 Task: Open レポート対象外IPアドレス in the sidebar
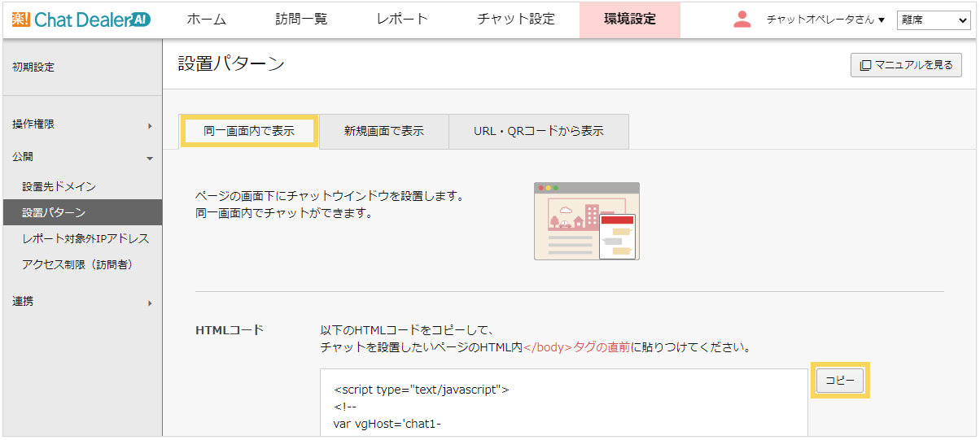pyautogui.click(x=85, y=238)
